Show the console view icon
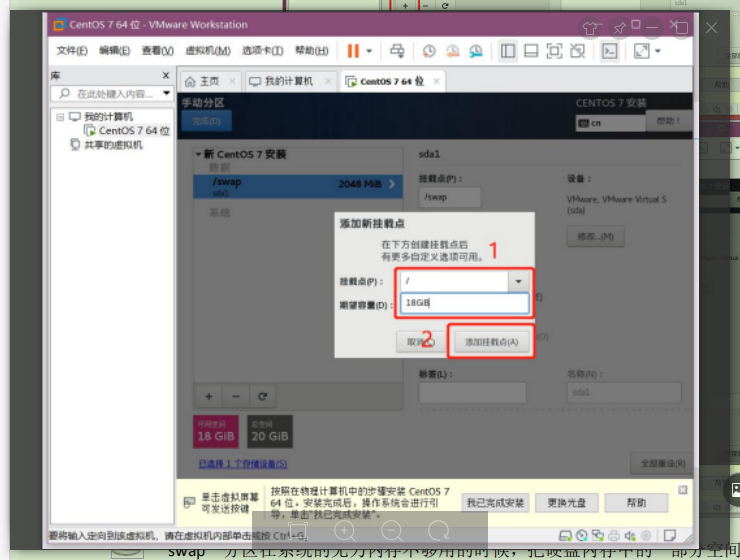 (x=610, y=51)
